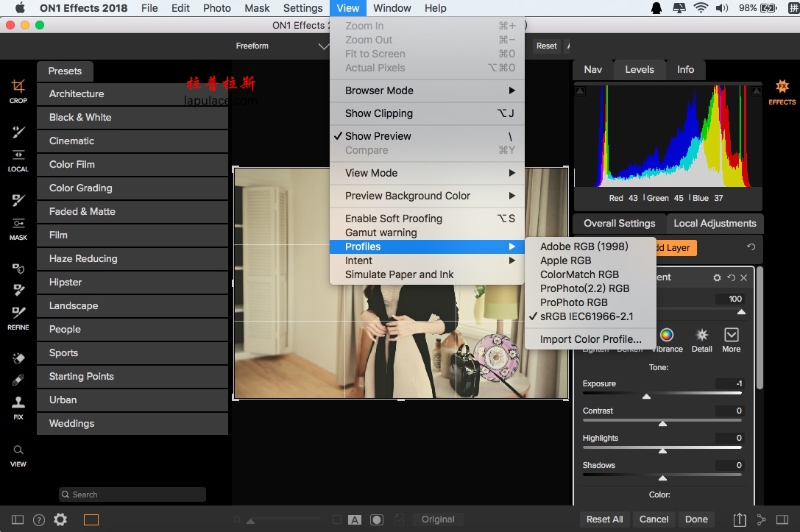
Task: Click the Shadows slider handle
Action: coord(662,478)
